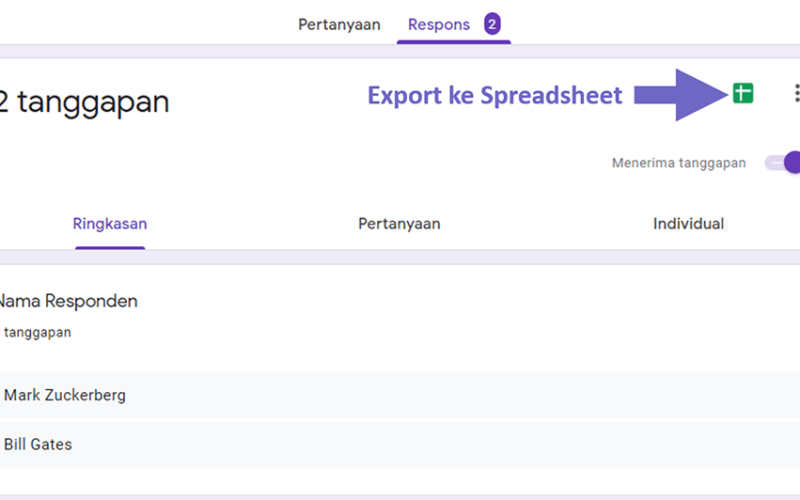Switch to the top Pertanyaan tab

[x=339, y=24]
